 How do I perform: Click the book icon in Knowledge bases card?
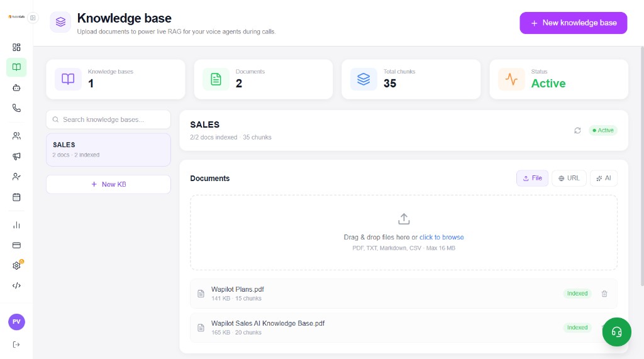pos(68,79)
